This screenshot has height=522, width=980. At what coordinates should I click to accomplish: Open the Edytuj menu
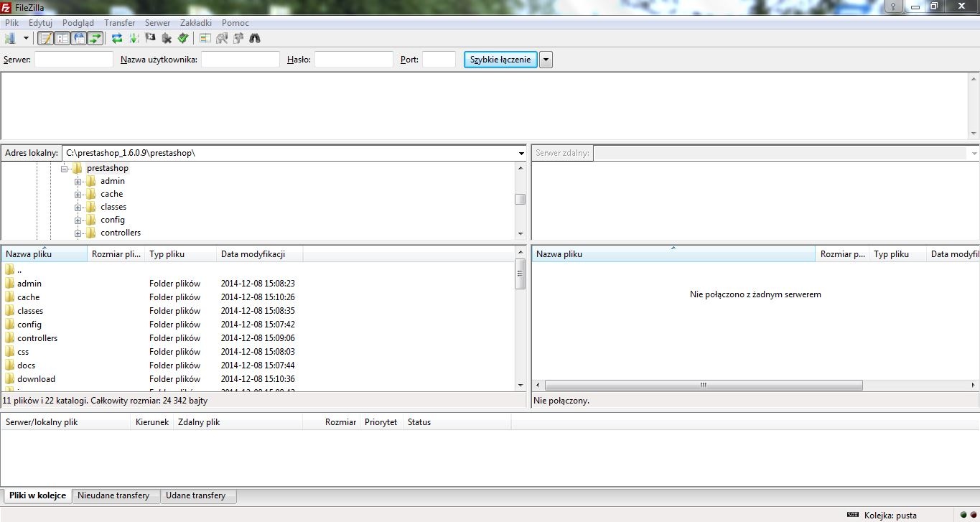40,23
